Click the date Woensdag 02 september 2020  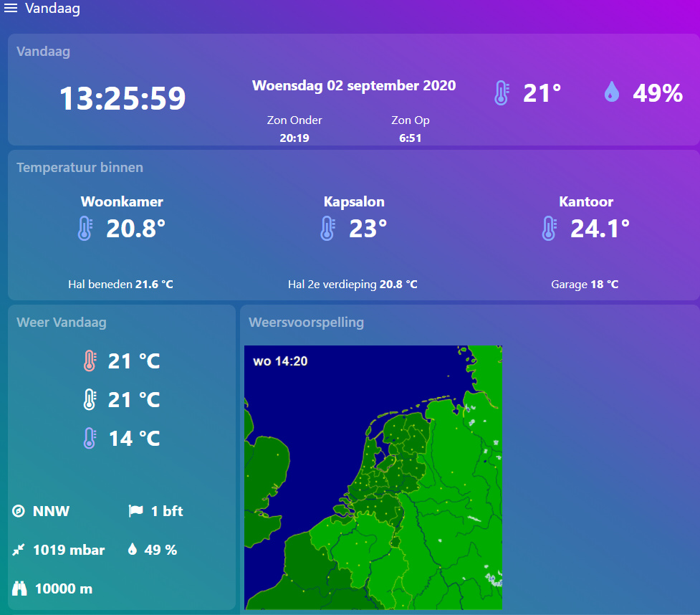354,85
